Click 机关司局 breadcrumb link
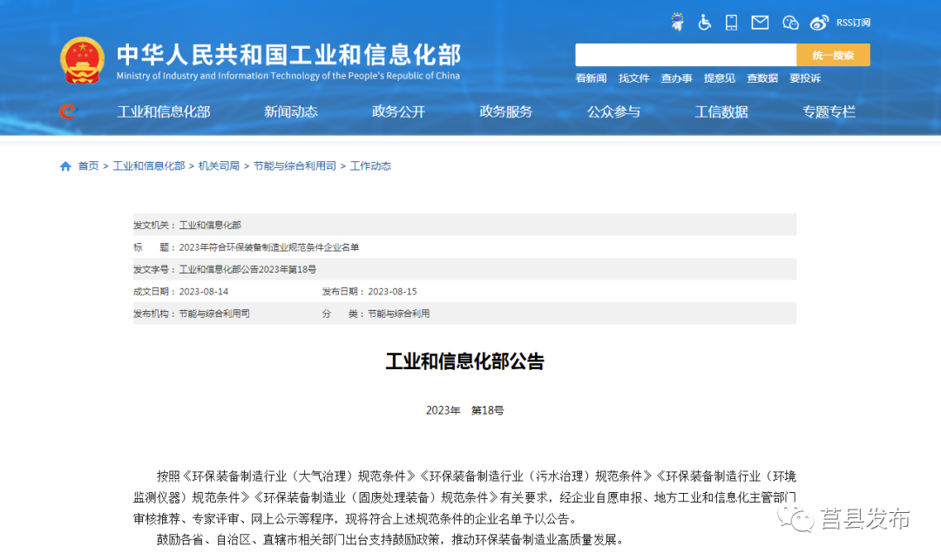The image size is (941, 560). (219, 166)
